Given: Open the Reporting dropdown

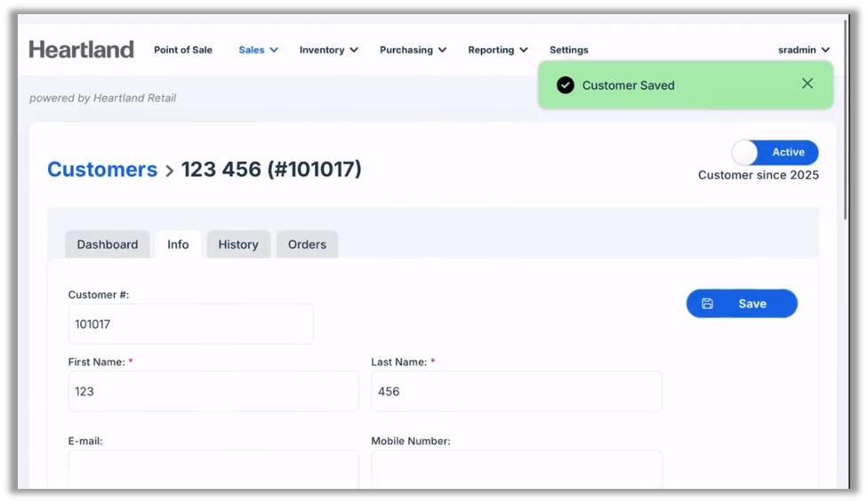Looking at the screenshot, I should [497, 50].
